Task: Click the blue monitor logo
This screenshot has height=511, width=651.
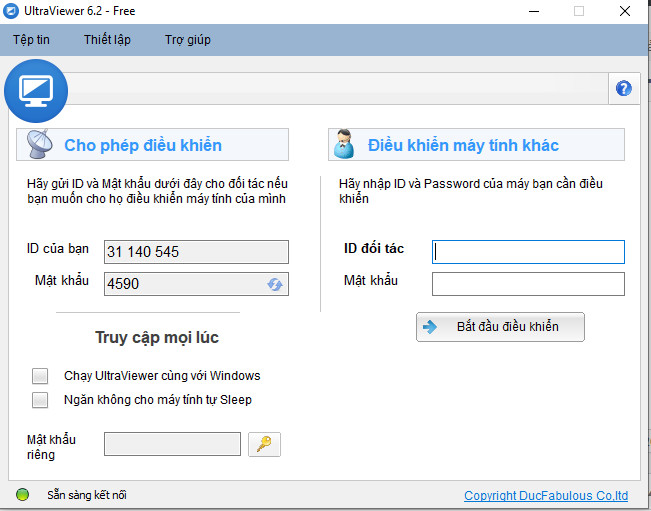Action: 35,90
